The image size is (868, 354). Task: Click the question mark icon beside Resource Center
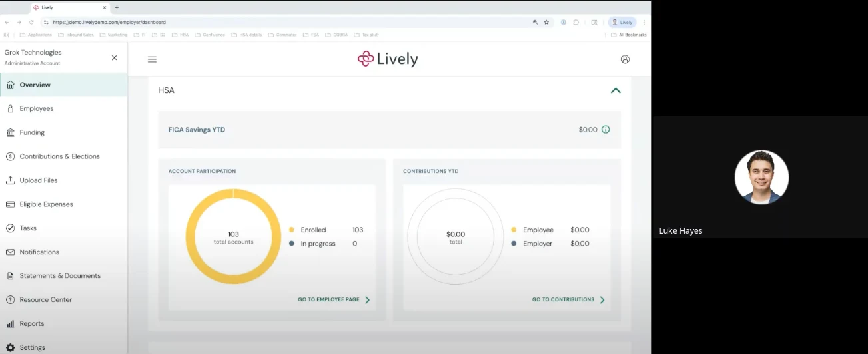click(x=10, y=300)
